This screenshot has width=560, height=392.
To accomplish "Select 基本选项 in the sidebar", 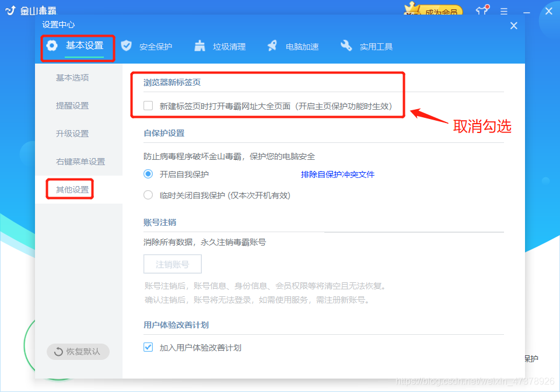I will (x=72, y=78).
